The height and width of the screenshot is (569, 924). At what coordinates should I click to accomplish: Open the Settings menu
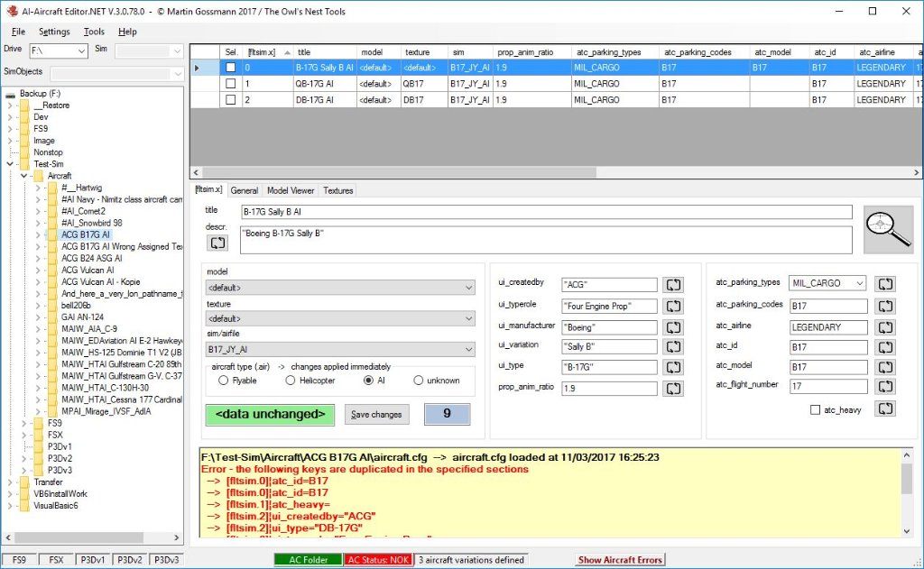click(x=54, y=32)
